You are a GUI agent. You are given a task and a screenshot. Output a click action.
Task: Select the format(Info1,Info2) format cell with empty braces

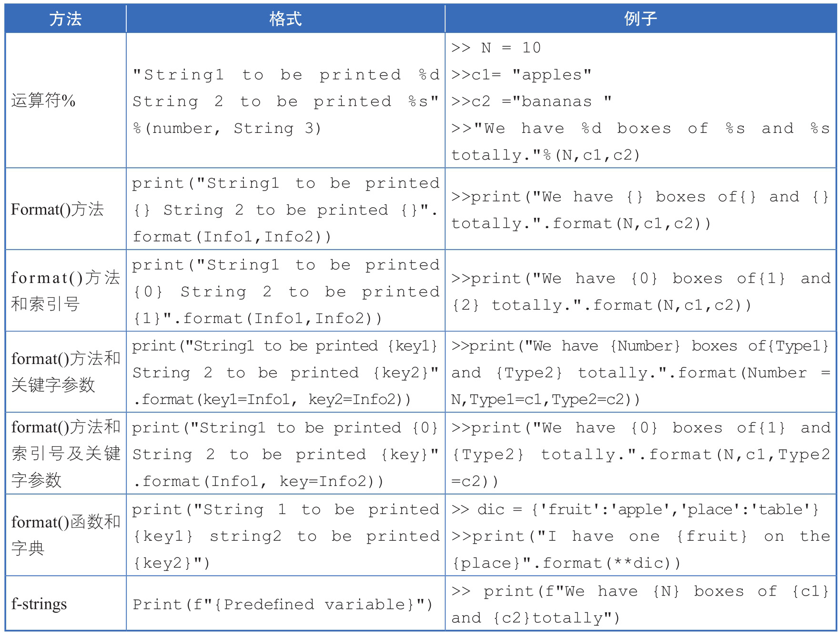(x=285, y=210)
